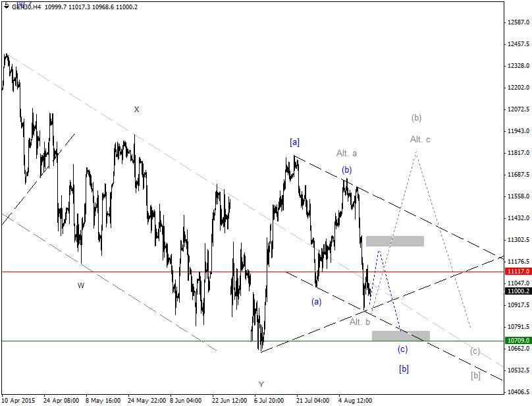Click the W wave label
The height and width of the screenshot is (406, 532).
[x=81, y=285]
